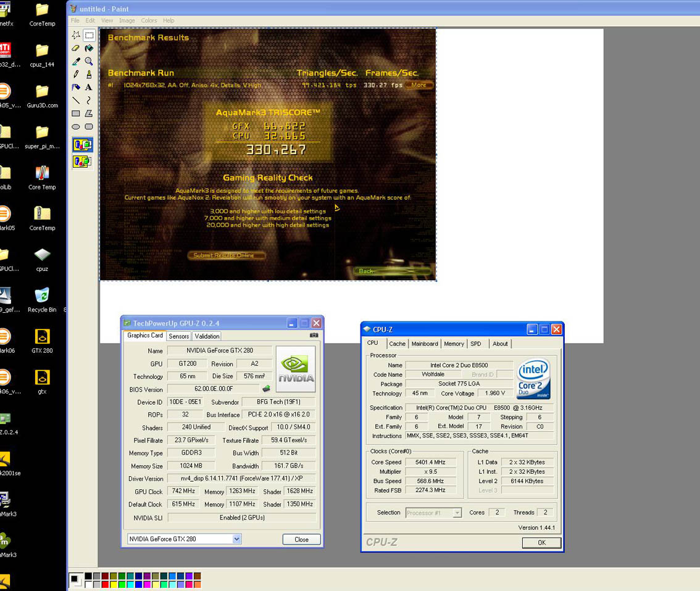The height and width of the screenshot is (591, 700).
Task: Pick the Fill With Color bucket tool
Action: coord(90,48)
